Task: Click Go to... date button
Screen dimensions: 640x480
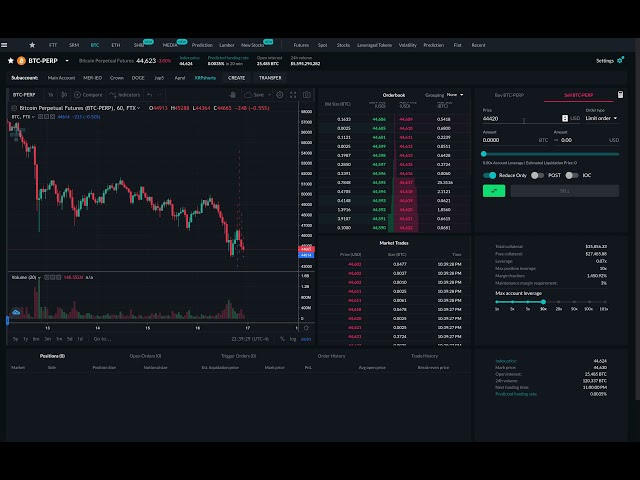Action: [102, 339]
